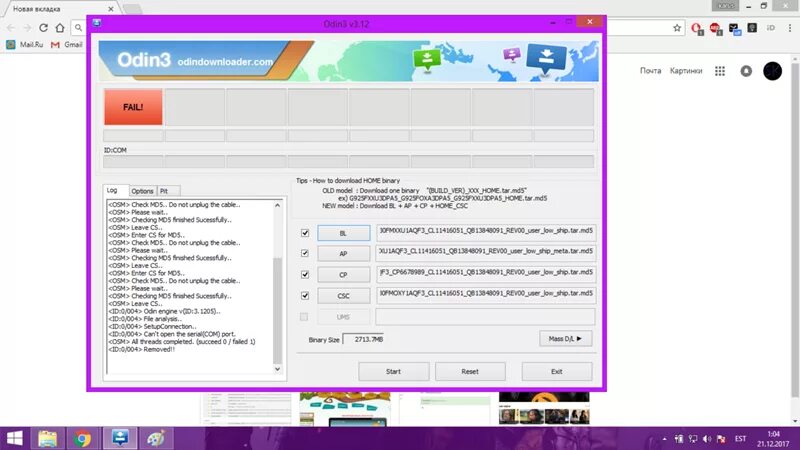Click the Odin3 title bar app icon

coord(97,23)
